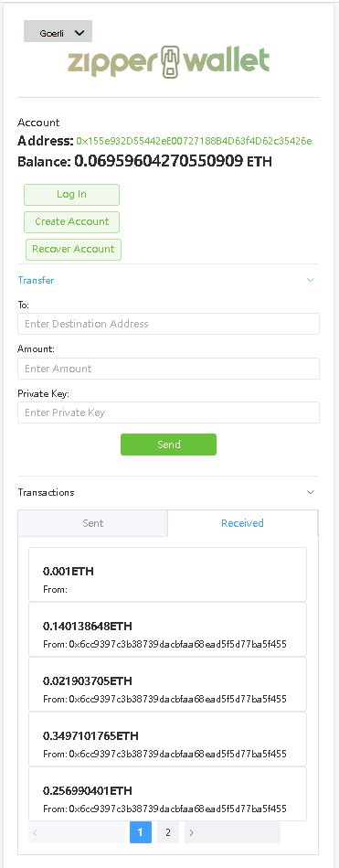Click the wallet address link

tap(194, 141)
